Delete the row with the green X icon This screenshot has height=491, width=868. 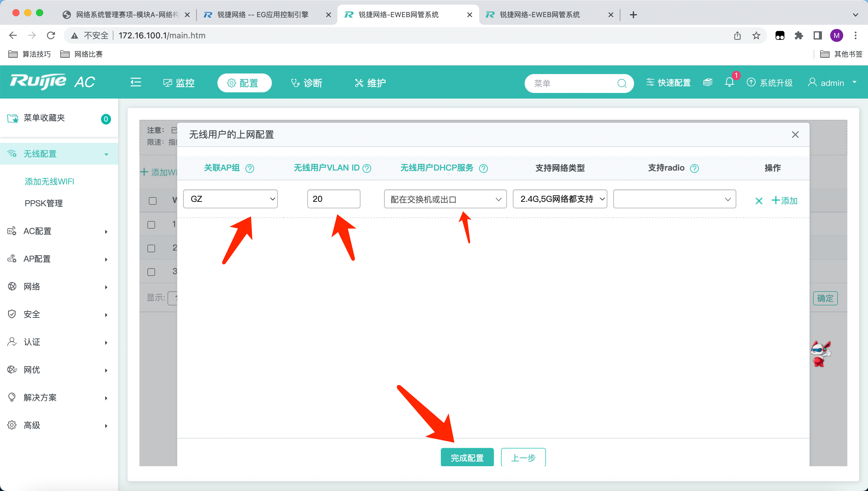point(759,201)
